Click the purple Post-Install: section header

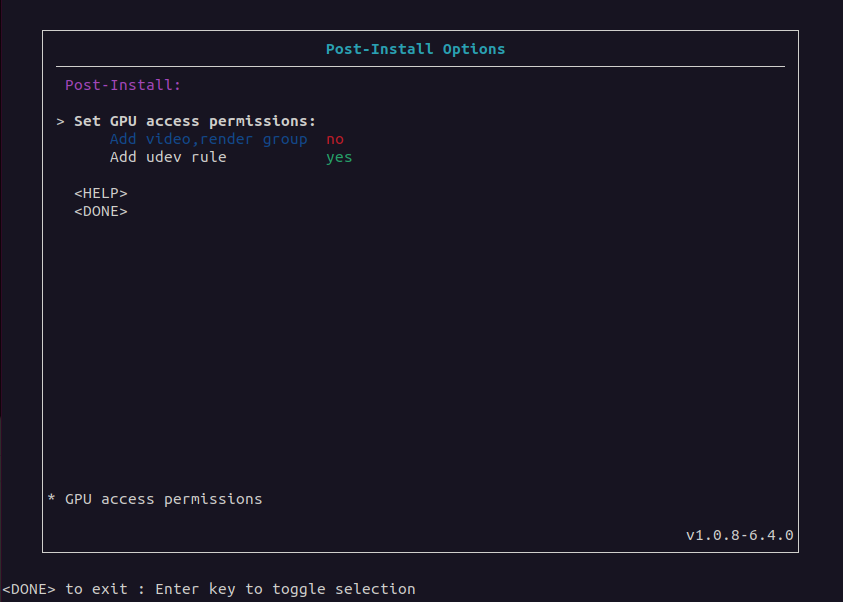[123, 85]
